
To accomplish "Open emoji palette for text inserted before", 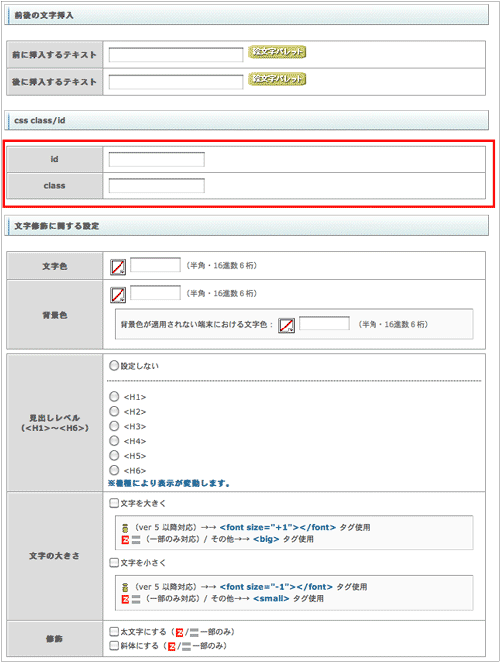I will click(277, 52).
